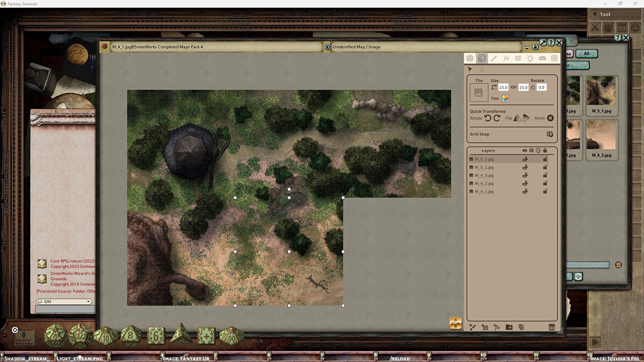Toggle visibility eye in Layers header
Screen dimensions: 644x362
click(524, 150)
